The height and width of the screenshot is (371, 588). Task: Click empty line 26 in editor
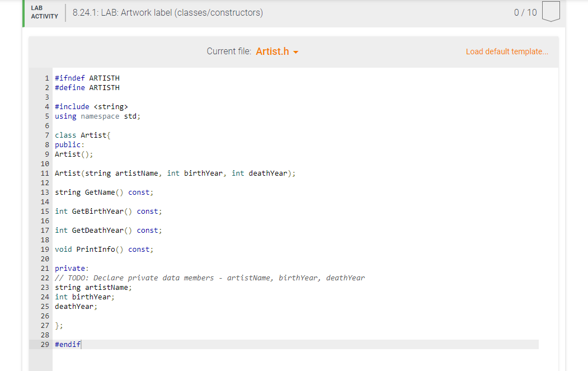[295, 316]
